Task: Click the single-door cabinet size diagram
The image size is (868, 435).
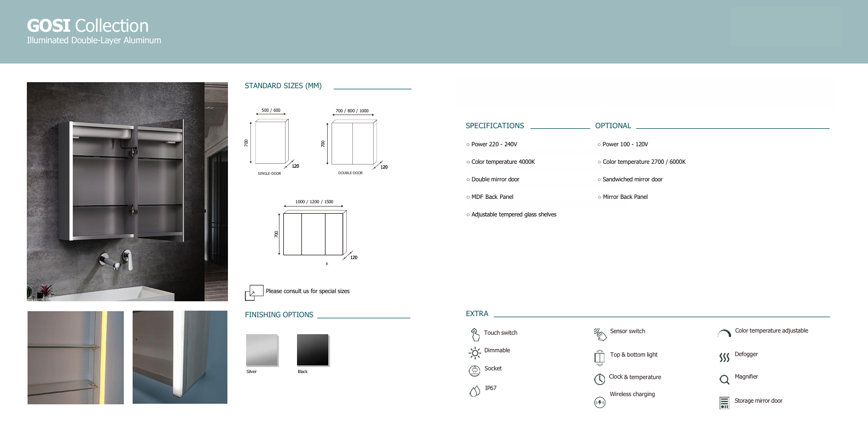Action: point(271,142)
